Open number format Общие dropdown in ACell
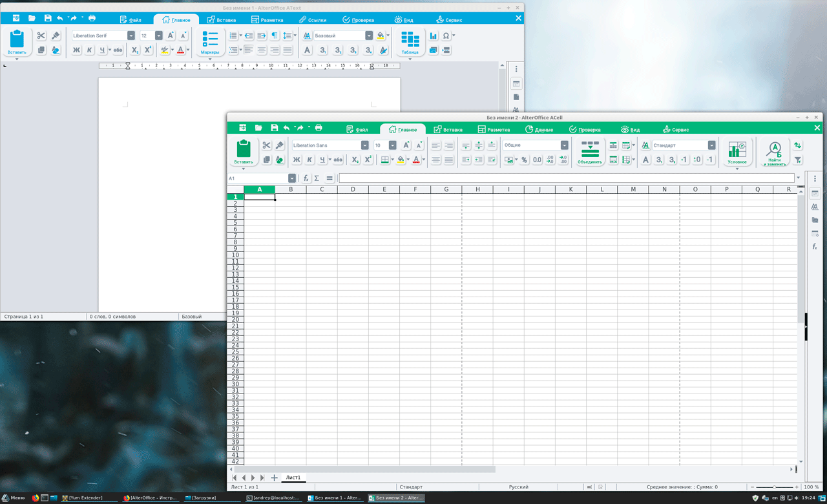The image size is (827, 504). point(565,145)
